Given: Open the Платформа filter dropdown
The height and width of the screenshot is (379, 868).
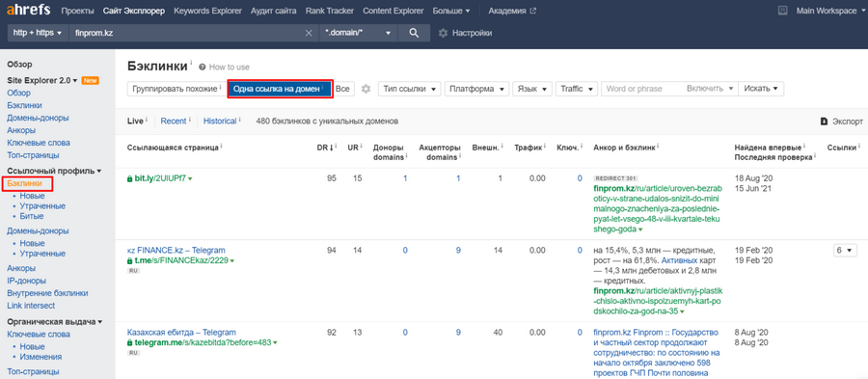Looking at the screenshot, I should pos(476,89).
